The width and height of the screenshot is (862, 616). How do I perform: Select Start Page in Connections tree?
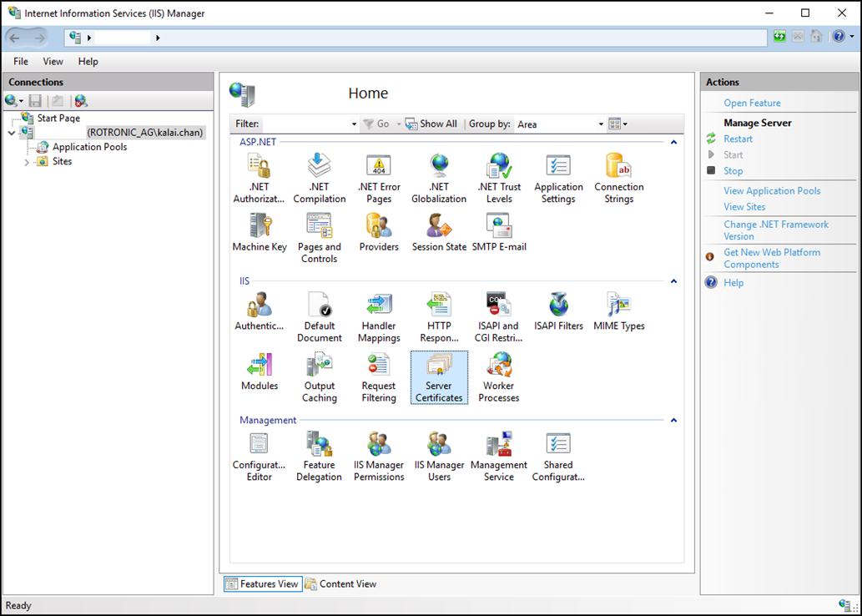coord(58,119)
